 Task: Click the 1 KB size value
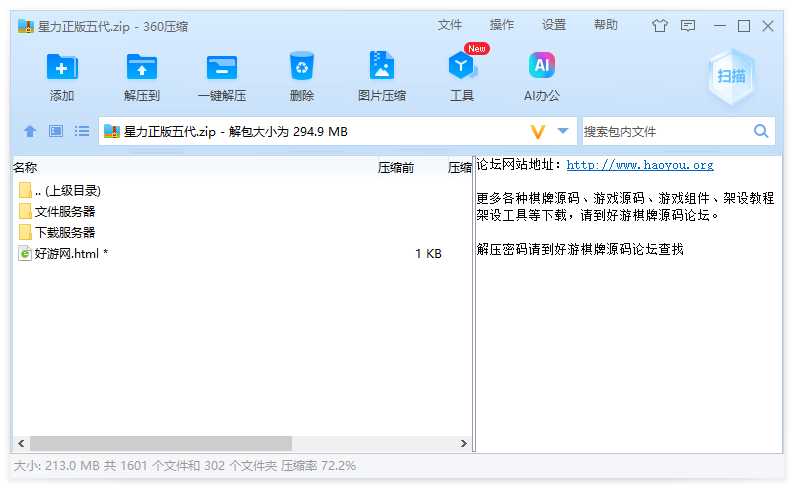[428, 254]
